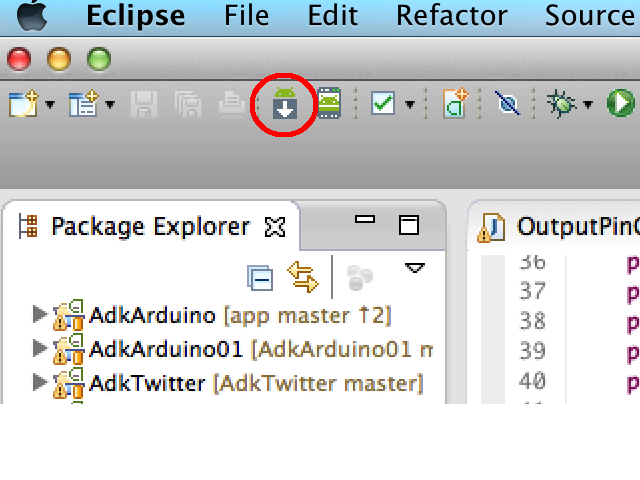Click the New wizard toolbar icon
Viewport: 640px width, 480px height.
tap(22, 103)
